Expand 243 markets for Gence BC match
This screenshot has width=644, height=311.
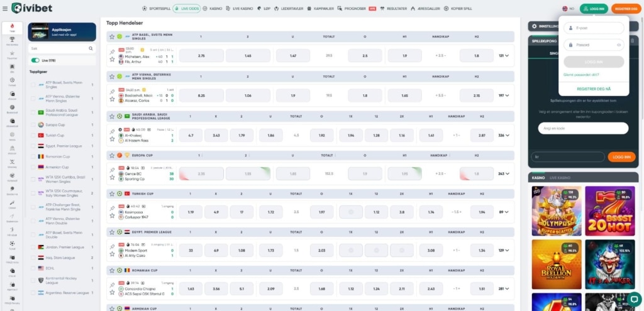pos(504,173)
